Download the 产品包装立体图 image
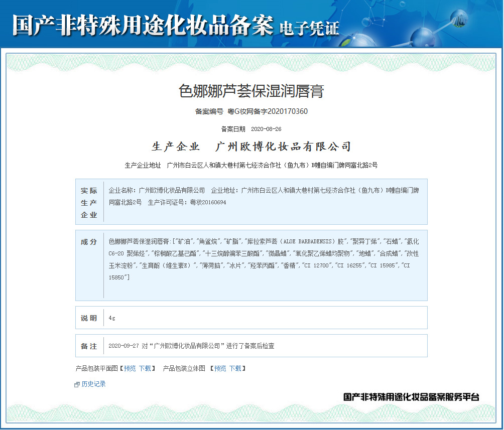 (235, 368)
